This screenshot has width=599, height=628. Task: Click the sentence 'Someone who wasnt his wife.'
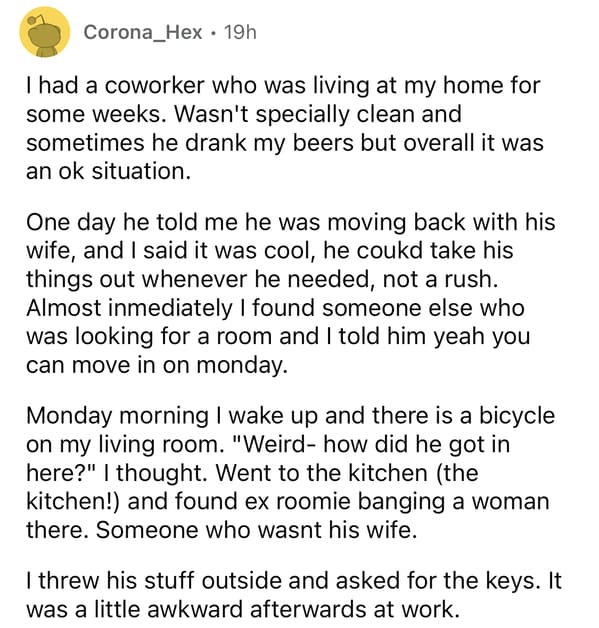pos(256,530)
